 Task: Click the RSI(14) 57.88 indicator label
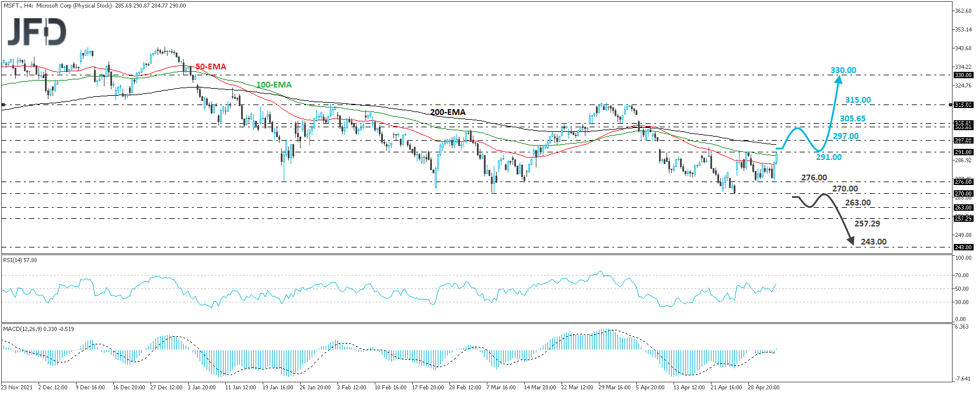pyautogui.click(x=20, y=260)
